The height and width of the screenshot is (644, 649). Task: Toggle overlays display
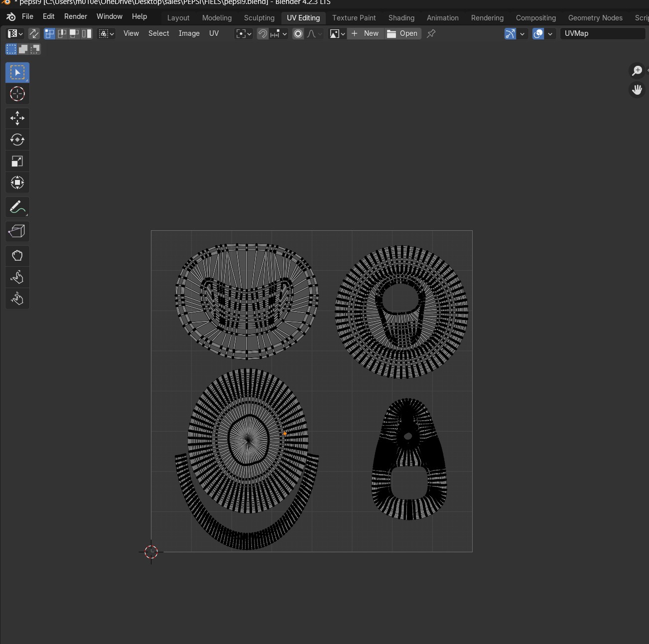[538, 33]
